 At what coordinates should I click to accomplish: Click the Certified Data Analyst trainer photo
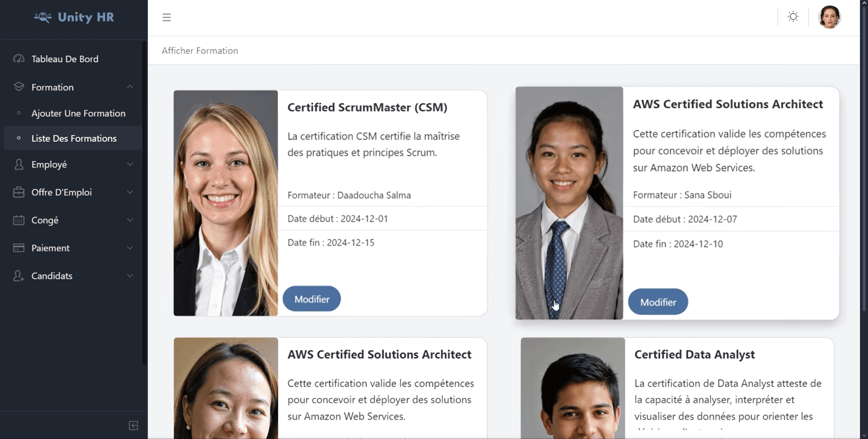tap(573, 388)
